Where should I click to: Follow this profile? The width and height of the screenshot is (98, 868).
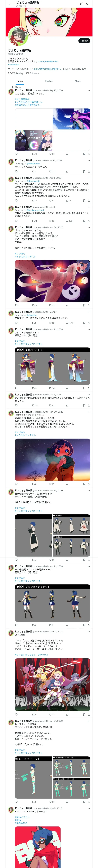click(84, 41)
